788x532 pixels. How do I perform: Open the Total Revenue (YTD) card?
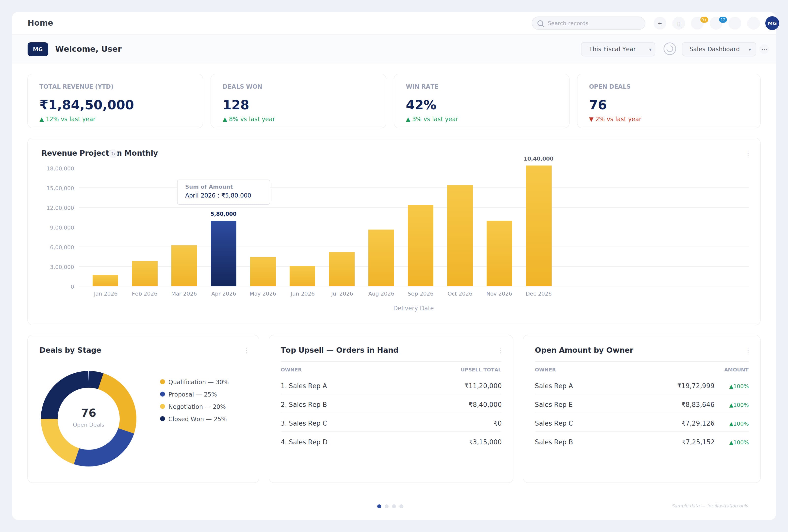tap(115, 101)
